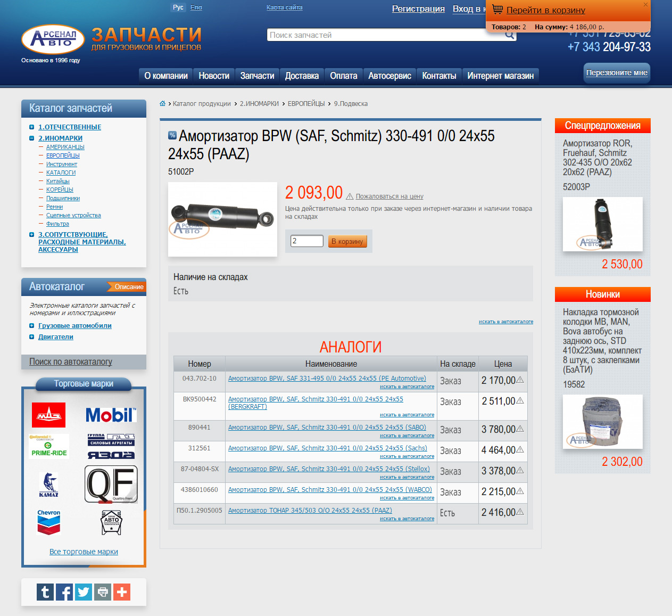Open the main shock absorber product image
This screenshot has width=672, height=616.
point(222,219)
